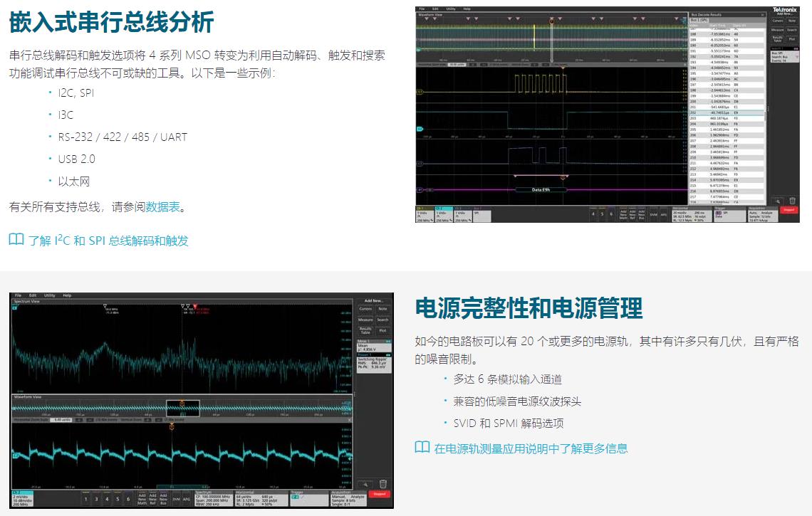Click the book icon beside the power rail measurement link
The height and width of the screenshot is (516, 812).
tap(422, 448)
